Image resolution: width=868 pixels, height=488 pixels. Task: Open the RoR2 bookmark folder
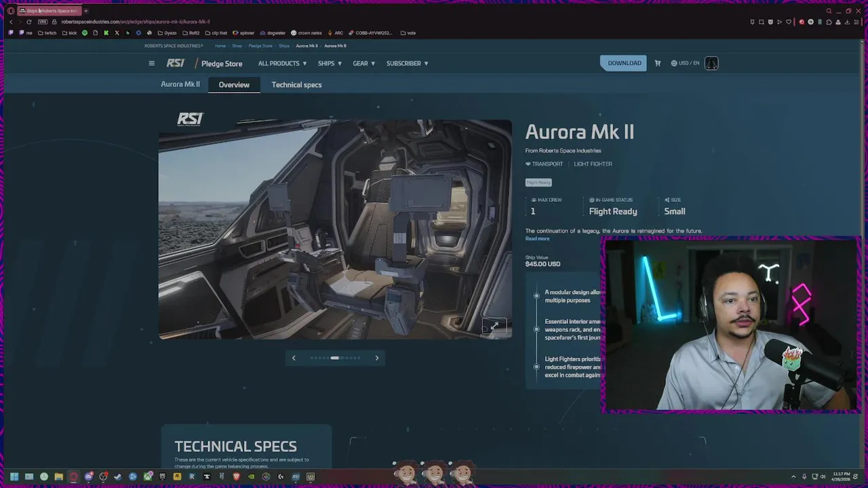(x=191, y=33)
